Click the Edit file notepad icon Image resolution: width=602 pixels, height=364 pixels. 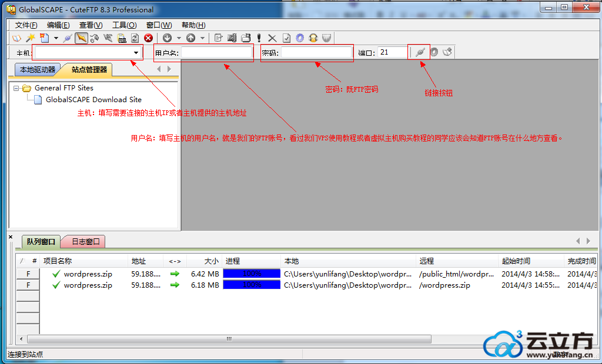219,38
